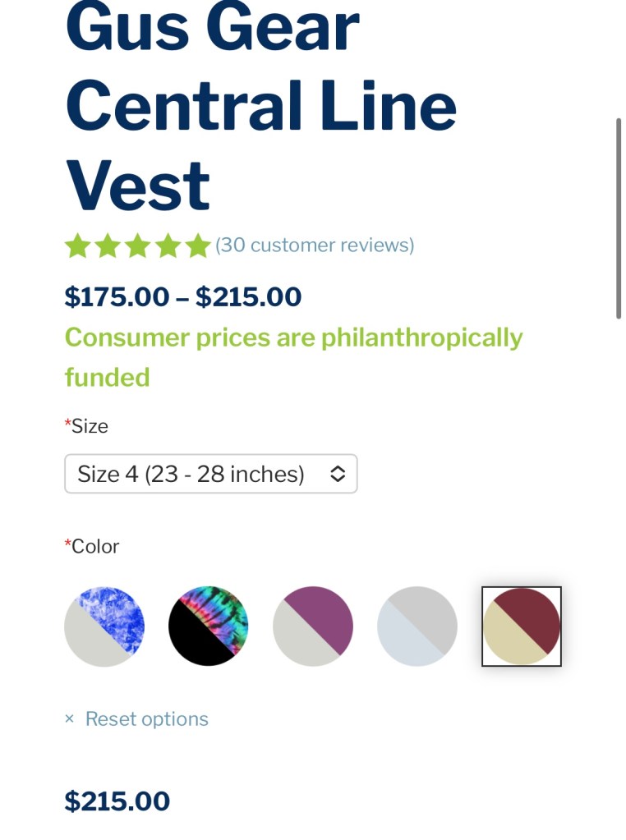This screenshot has height=840, width=626.
Task: Click the page vertical scrollbar thumb
Action: point(619,218)
